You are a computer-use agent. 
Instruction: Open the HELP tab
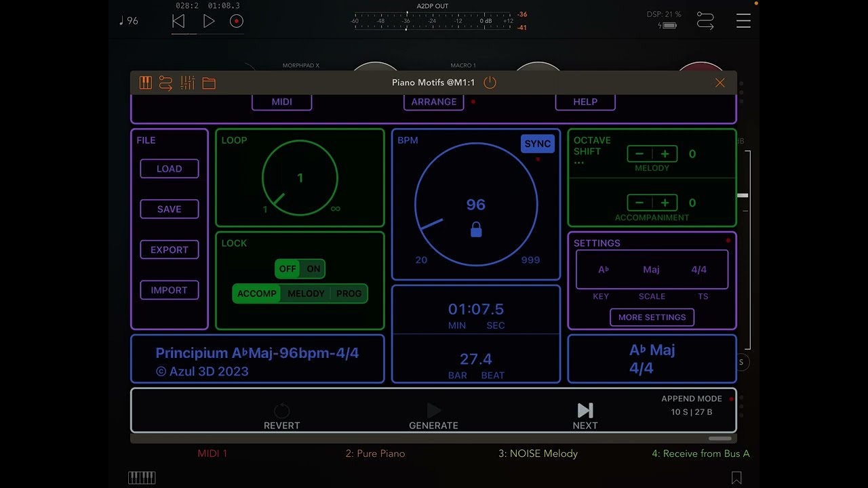point(585,102)
